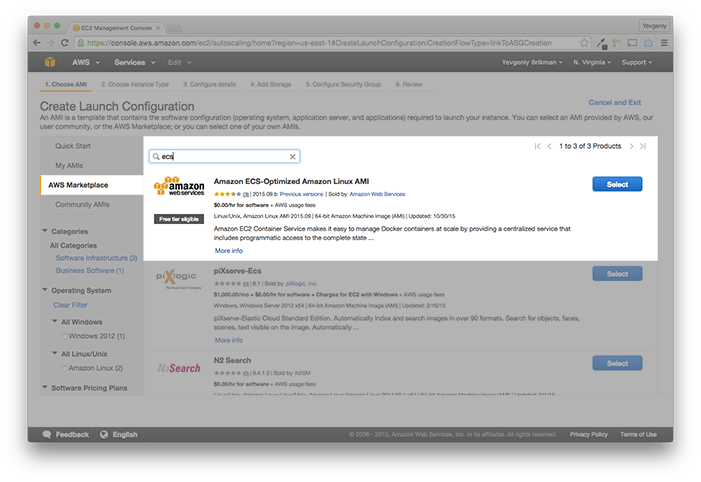Image resolution: width=701 pixels, height=482 pixels.
Task: Check the Amazon Linux filter checkbox
Action: pos(64,368)
